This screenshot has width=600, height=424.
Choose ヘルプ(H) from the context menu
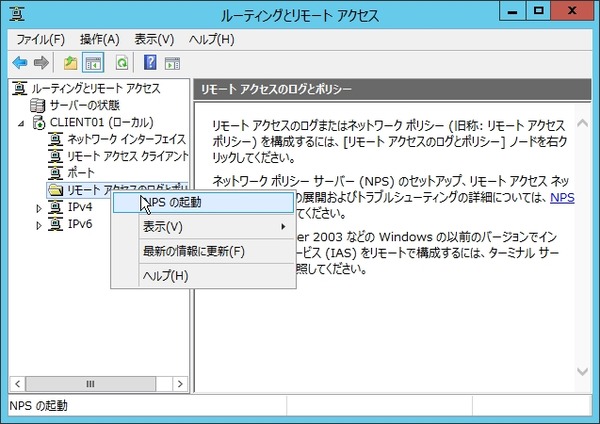pyautogui.click(x=203, y=276)
